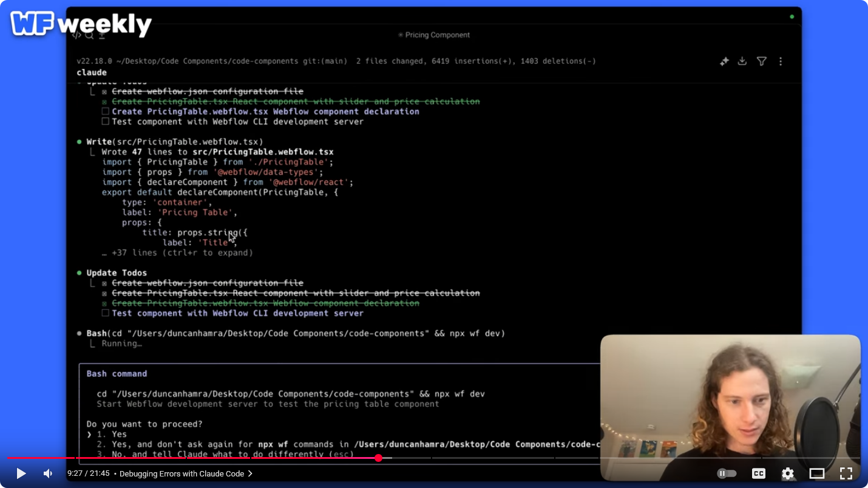Enter fullscreen mode

pos(846,473)
